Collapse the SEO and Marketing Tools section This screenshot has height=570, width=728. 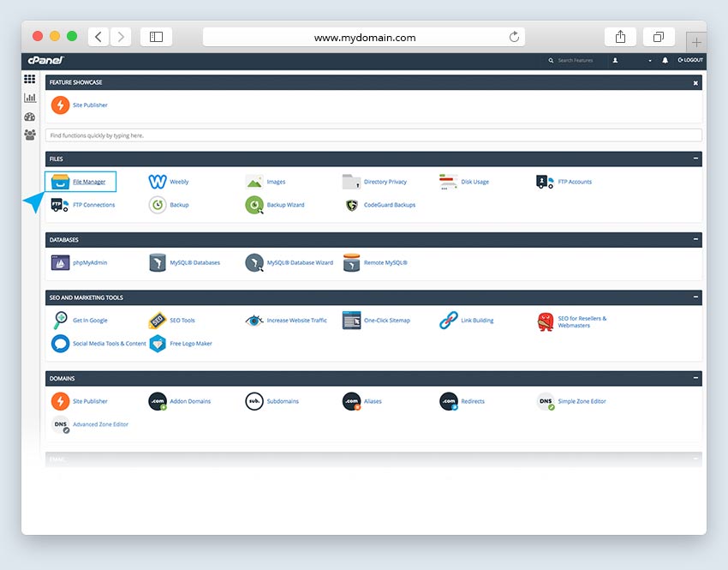(x=695, y=297)
